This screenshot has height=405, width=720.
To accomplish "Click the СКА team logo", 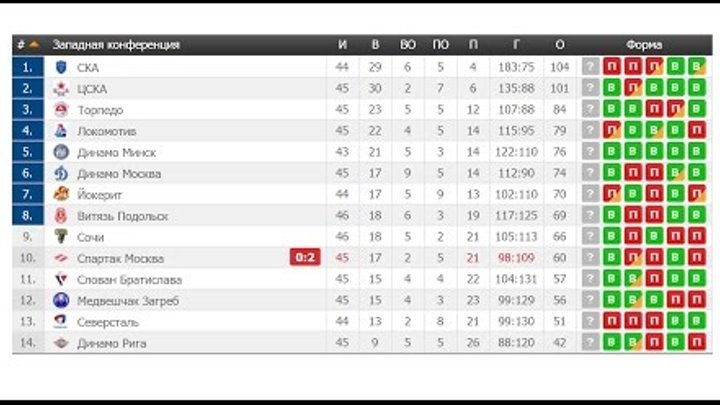I will [x=62, y=67].
